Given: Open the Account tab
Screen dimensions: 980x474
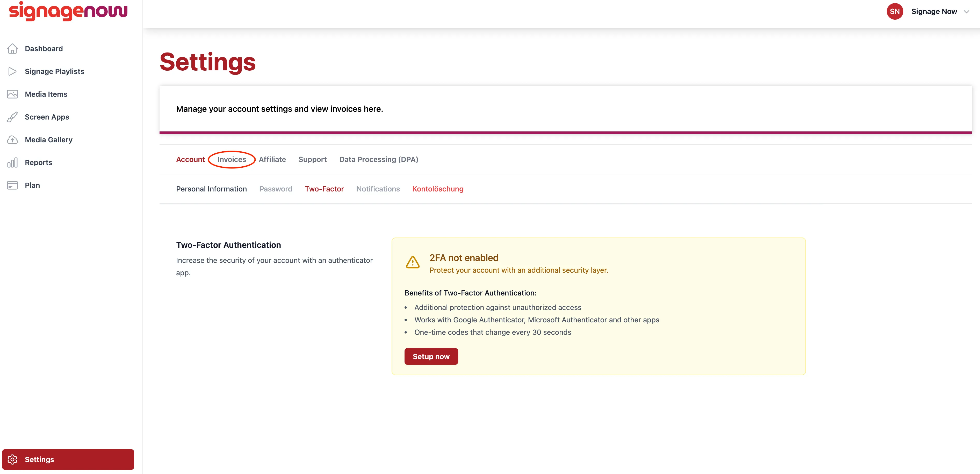Looking at the screenshot, I should pyautogui.click(x=190, y=159).
